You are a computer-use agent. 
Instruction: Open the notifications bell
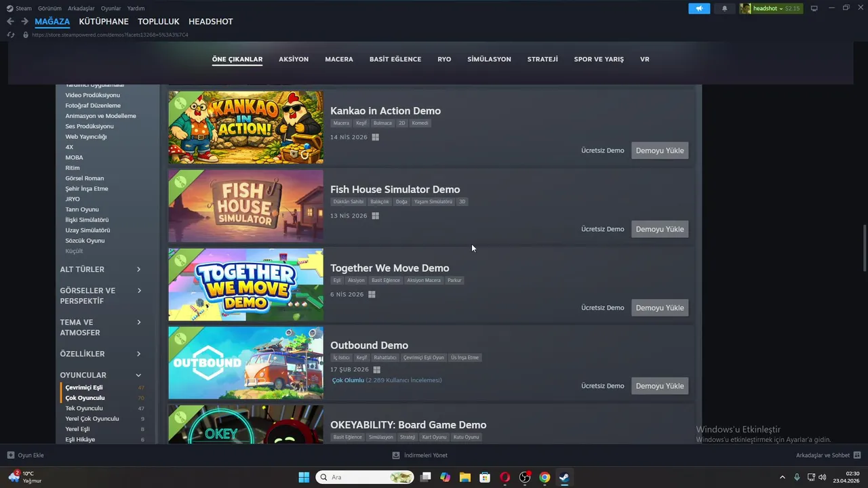724,8
